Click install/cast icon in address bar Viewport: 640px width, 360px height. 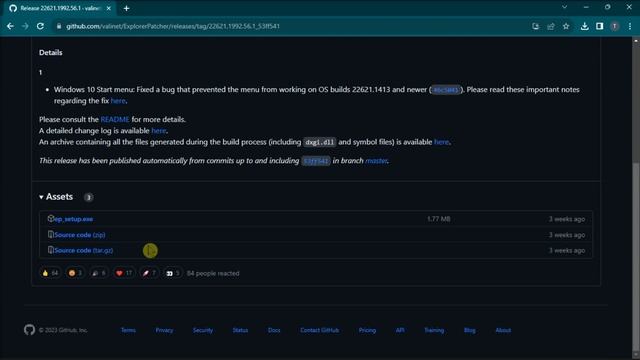pyautogui.click(x=536, y=26)
